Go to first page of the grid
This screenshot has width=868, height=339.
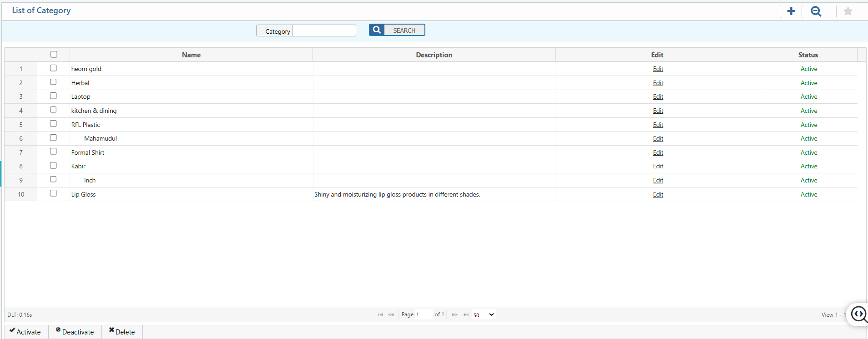[x=380, y=314]
